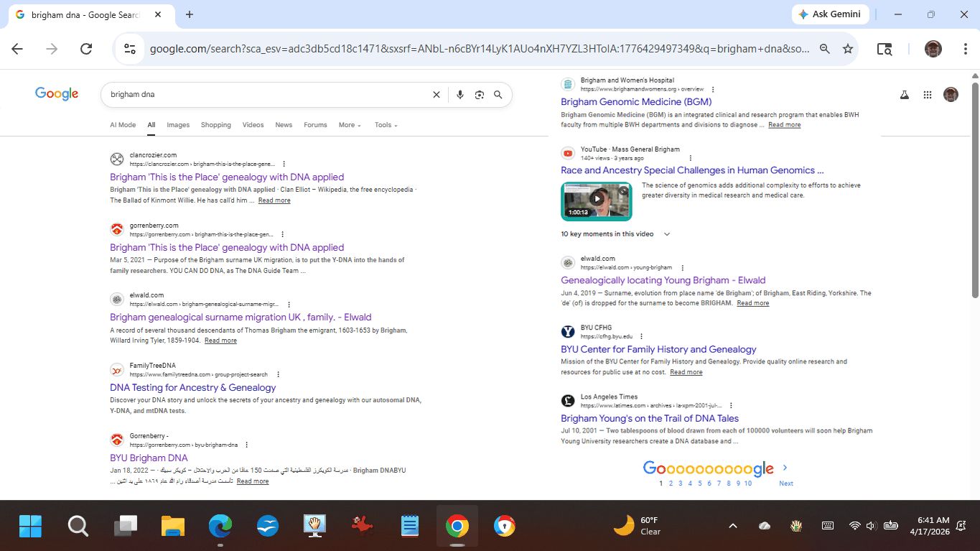Select the News search tab
Screen dimensions: 980x551
[x=284, y=125]
